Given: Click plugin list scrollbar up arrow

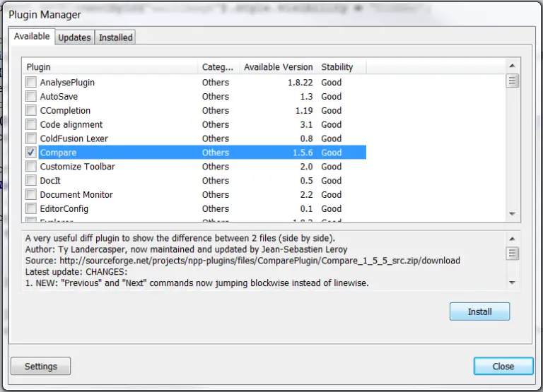Looking at the screenshot, I should pyautogui.click(x=513, y=66).
